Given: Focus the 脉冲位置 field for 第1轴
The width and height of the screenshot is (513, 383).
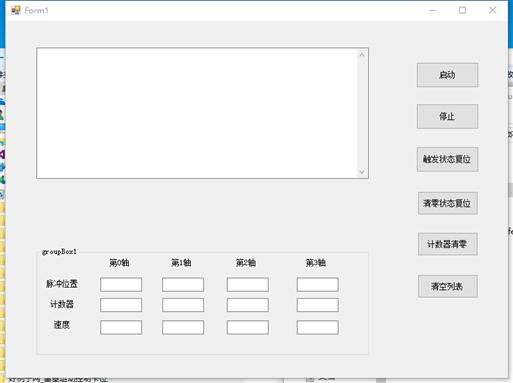Looking at the screenshot, I should click(183, 285).
